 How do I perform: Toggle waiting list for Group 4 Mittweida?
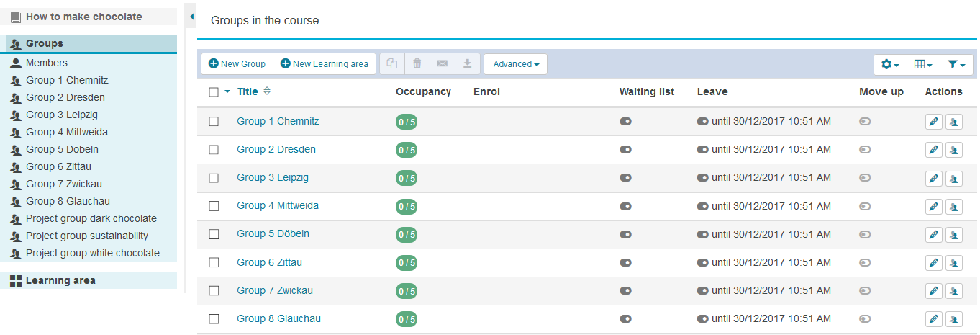(x=625, y=206)
